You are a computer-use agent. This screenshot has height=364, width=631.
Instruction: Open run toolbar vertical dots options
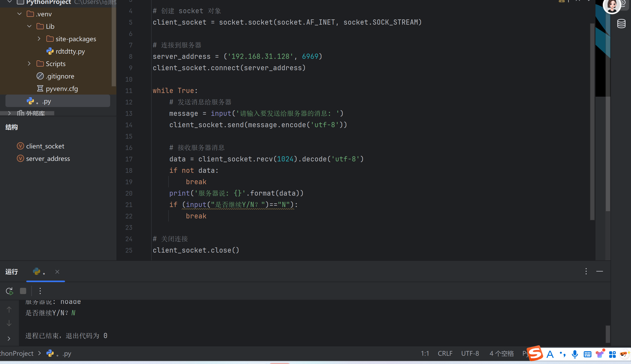[40, 291]
